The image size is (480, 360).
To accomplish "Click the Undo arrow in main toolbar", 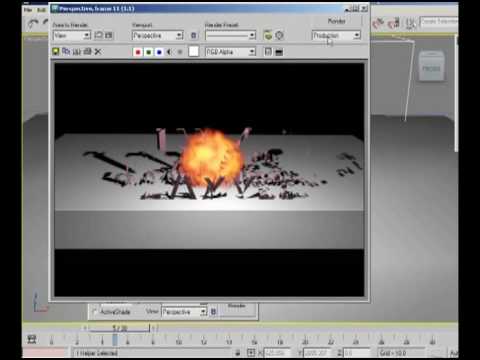I will (x=32, y=23).
